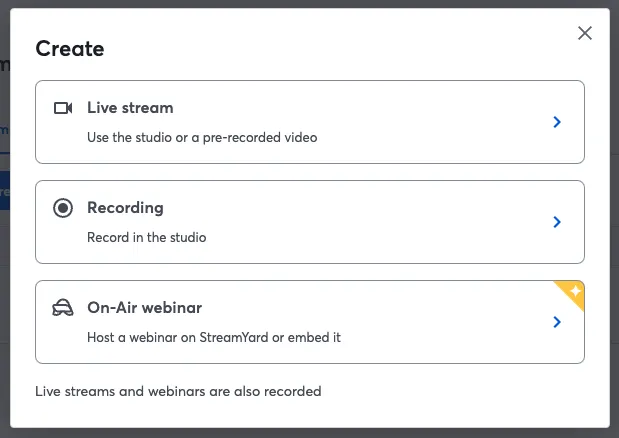Click the "Live streams and webinars are also recorded" note
The width and height of the screenshot is (619, 438).
pos(178,391)
